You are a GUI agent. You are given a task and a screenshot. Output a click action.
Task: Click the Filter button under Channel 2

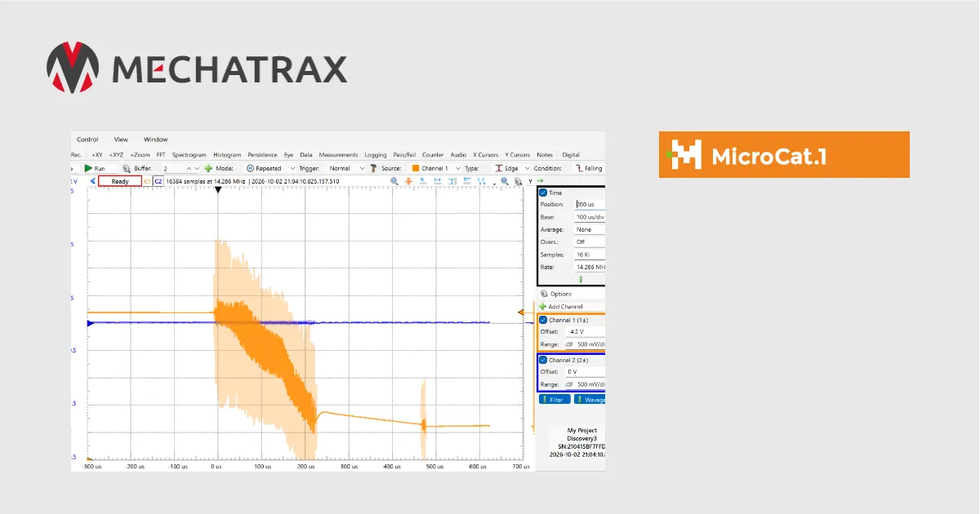pyautogui.click(x=555, y=400)
